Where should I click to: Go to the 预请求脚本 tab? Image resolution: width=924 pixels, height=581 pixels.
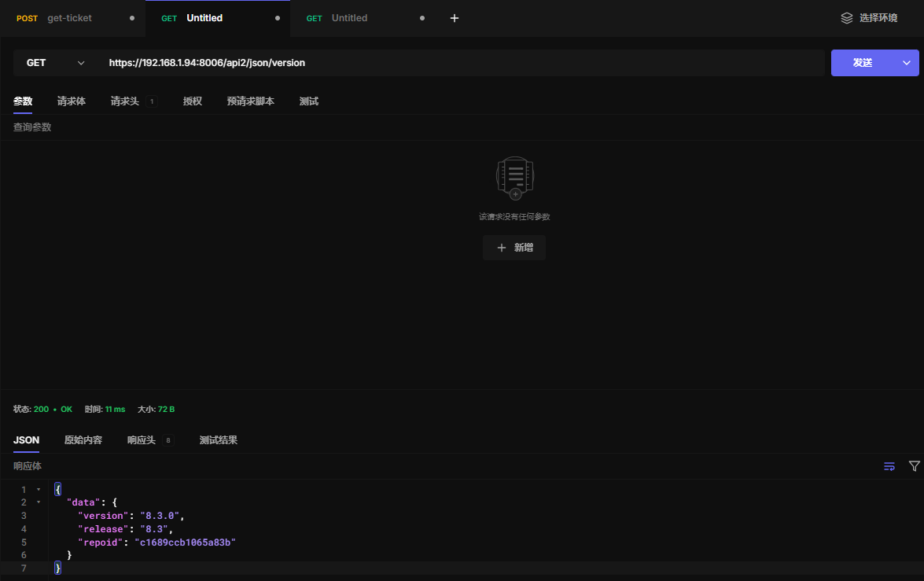point(250,101)
